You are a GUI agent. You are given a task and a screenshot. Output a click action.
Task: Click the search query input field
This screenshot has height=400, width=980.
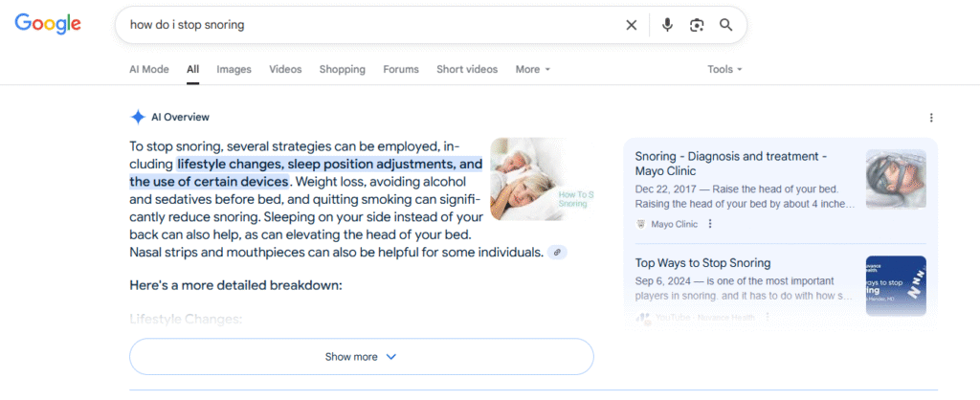[364, 25]
